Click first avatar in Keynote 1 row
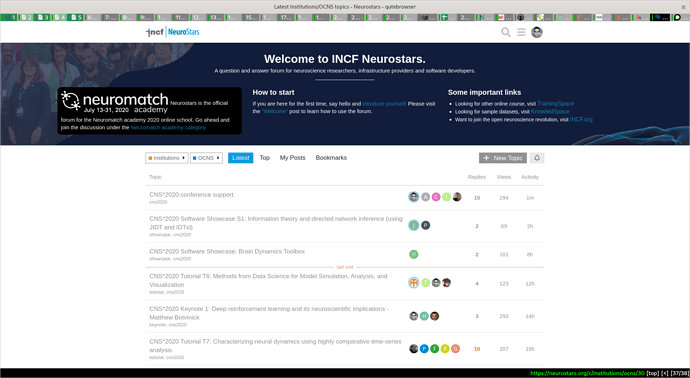The image size is (690, 378). pos(414,316)
